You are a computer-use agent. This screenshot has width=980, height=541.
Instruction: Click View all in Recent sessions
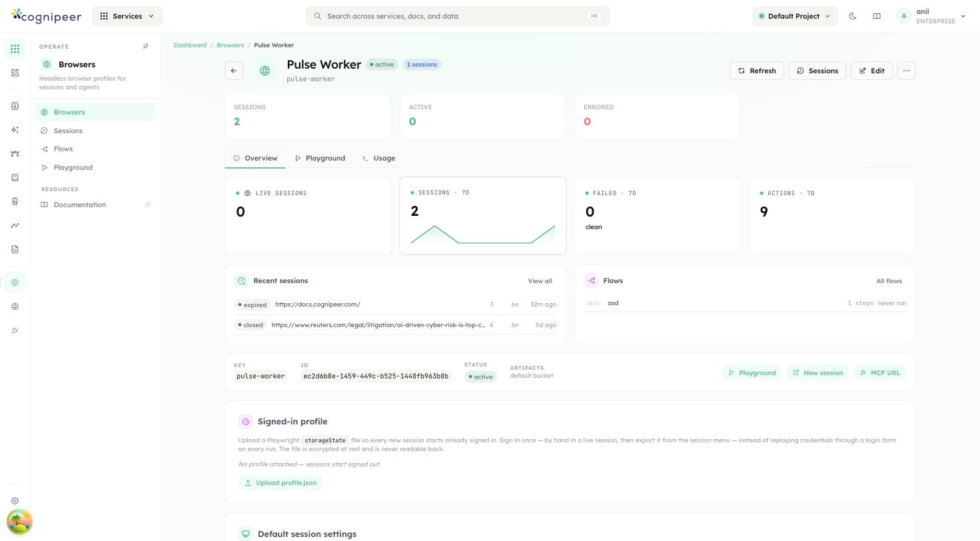pyautogui.click(x=540, y=281)
